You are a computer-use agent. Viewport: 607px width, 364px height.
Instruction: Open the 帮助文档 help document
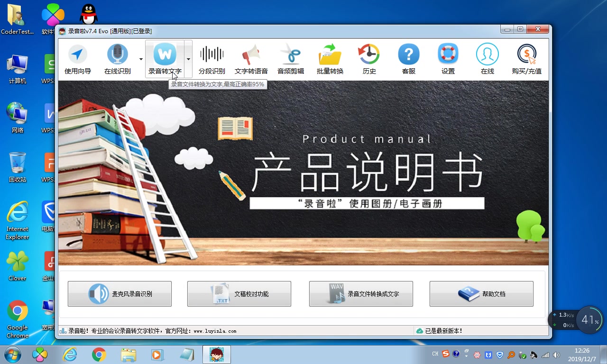click(x=481, y=294)
